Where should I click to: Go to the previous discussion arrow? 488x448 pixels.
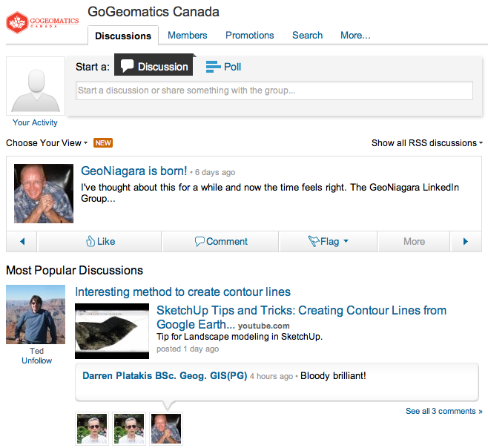click(x=22, y=241)
